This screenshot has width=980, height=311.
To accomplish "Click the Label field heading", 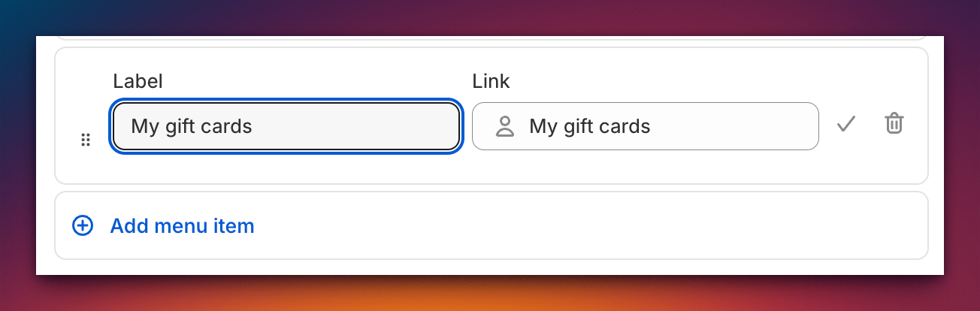I will tap(138, 81).
